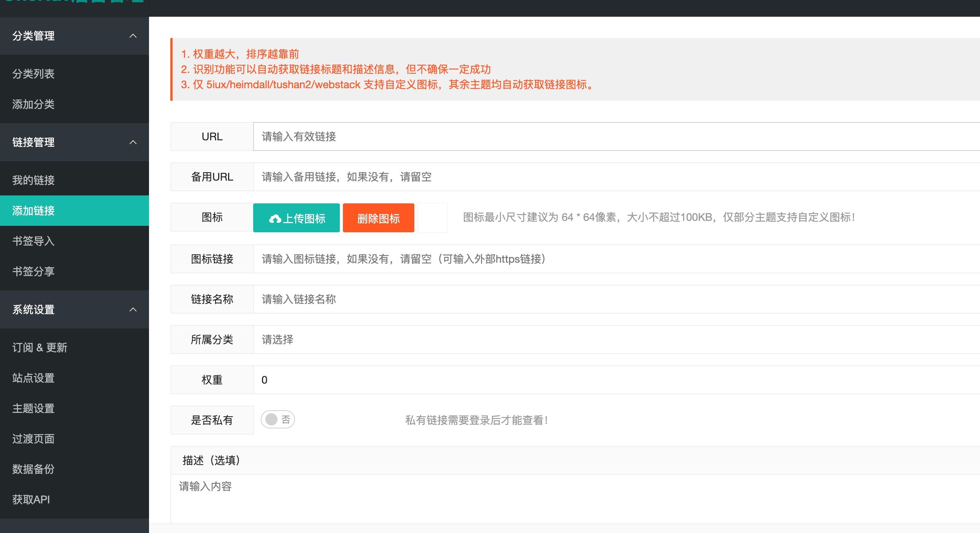Open the 所属分类 selection dropdown
Viewport: 980px width, 533px height.
click(419, 340)
